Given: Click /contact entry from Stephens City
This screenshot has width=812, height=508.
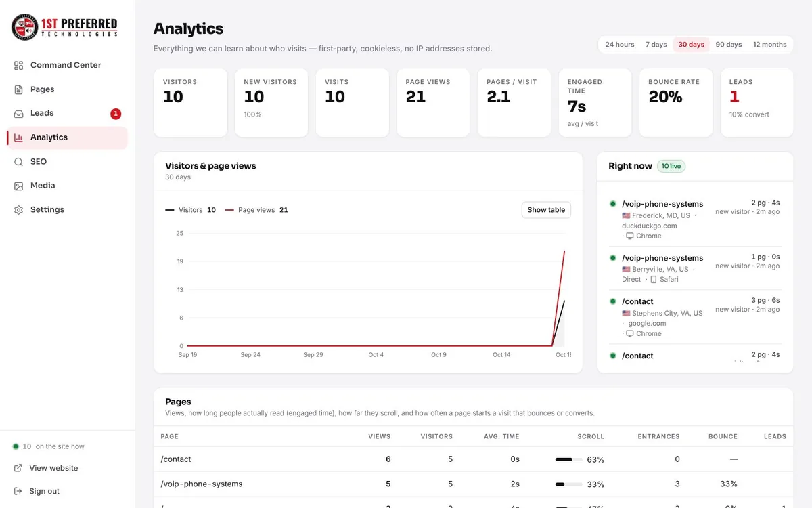Looking at the screenshot, I should point(695,317).
